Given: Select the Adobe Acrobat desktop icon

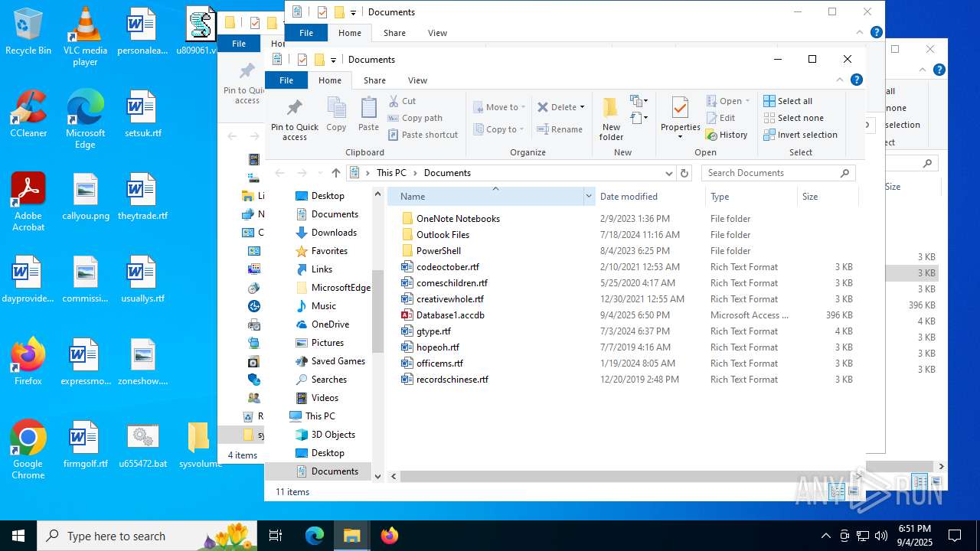Looking at the screenshot, I should [28, 201].
